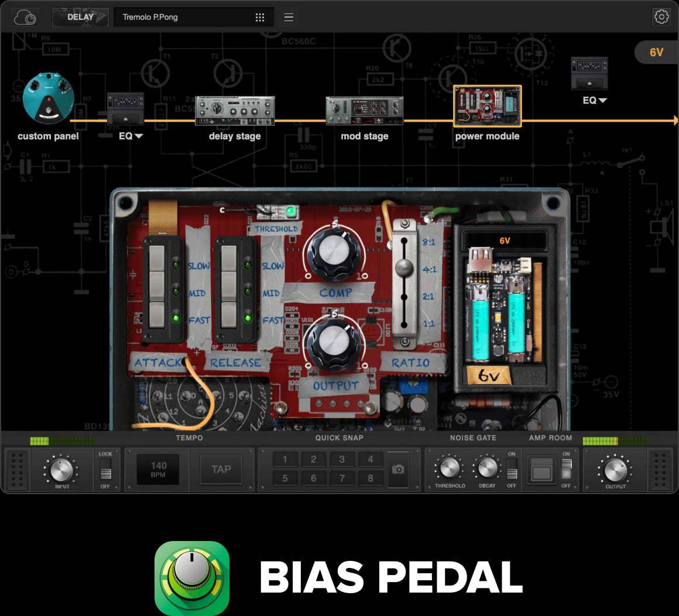Open the settings gear icon
The width and height of the screenshot is (679, 616).
click(661, 17)
